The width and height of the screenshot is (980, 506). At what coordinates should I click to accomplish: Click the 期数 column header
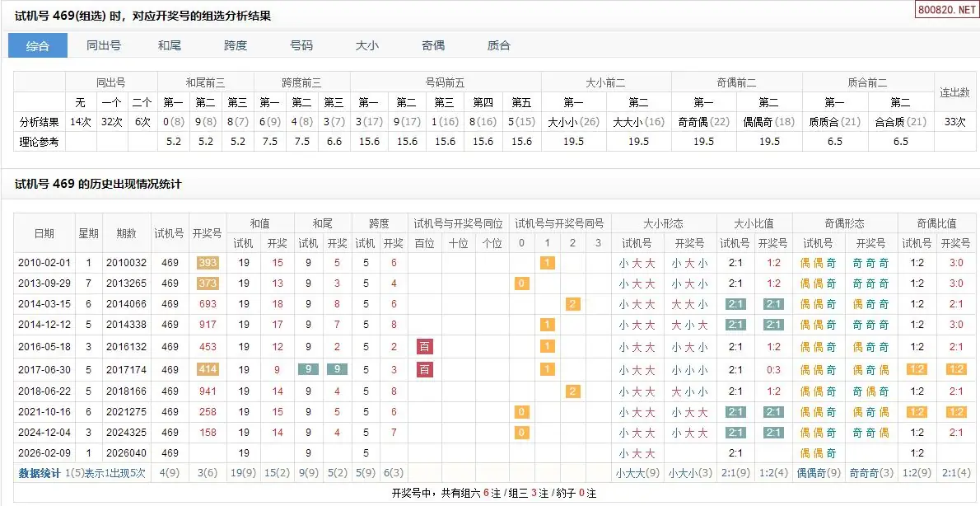[126, 233]
